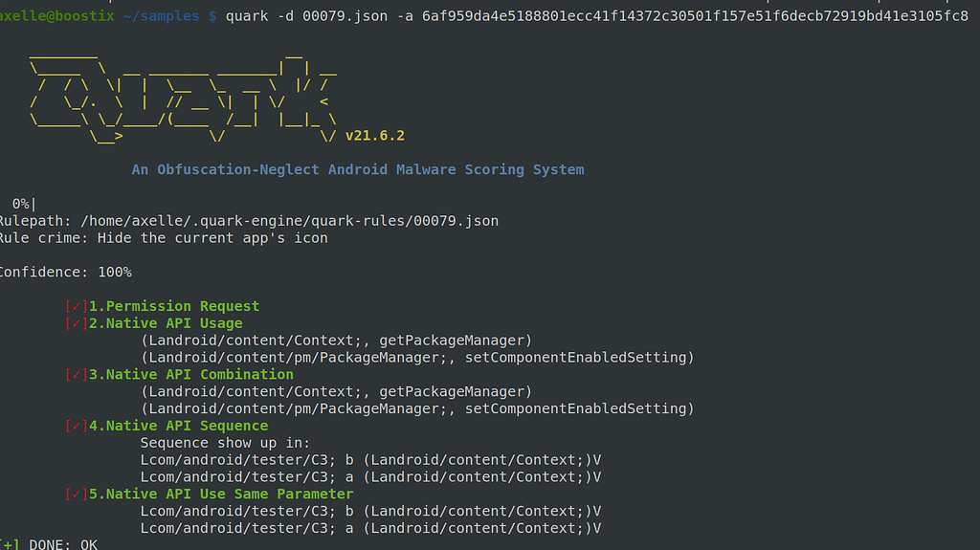Viewport: 980px width, 550px height.
Task: Click getPackageManager line under Native API Combination
Action: (336, 392)
